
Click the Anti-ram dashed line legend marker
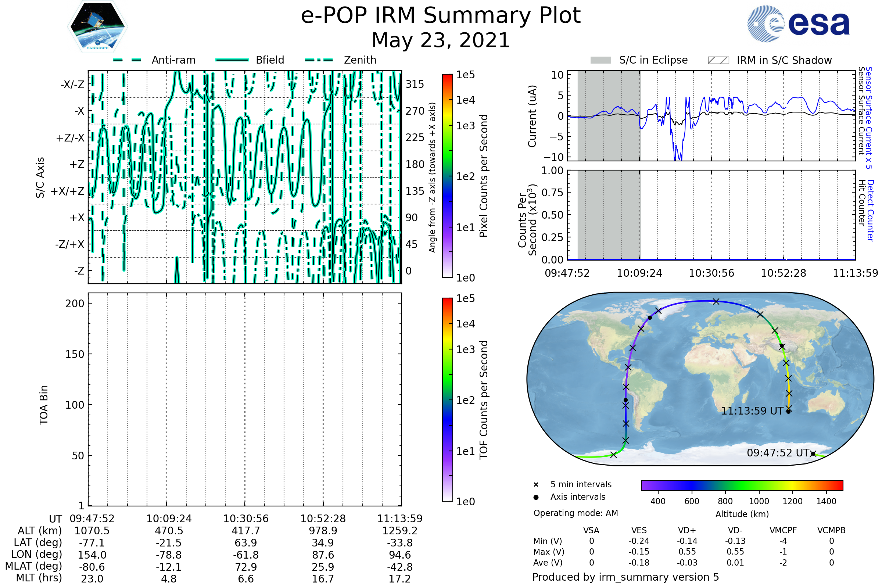click(x=127, y=60)
